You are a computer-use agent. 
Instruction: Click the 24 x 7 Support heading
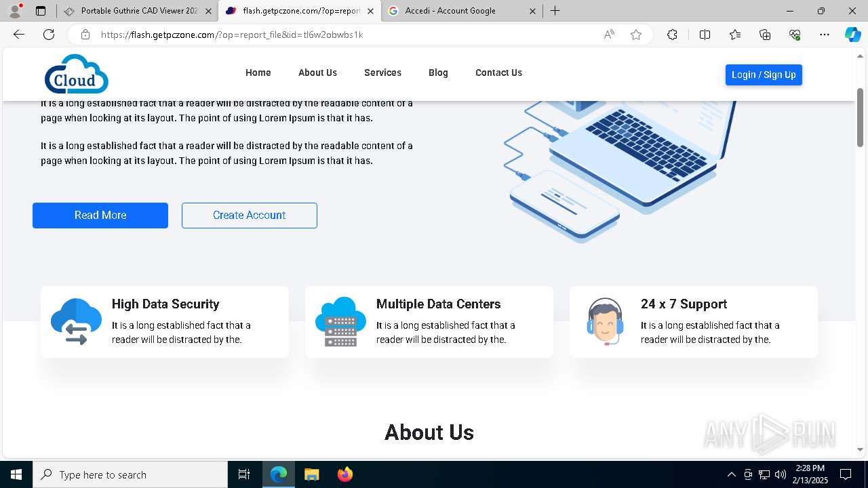tap(684, 304)
